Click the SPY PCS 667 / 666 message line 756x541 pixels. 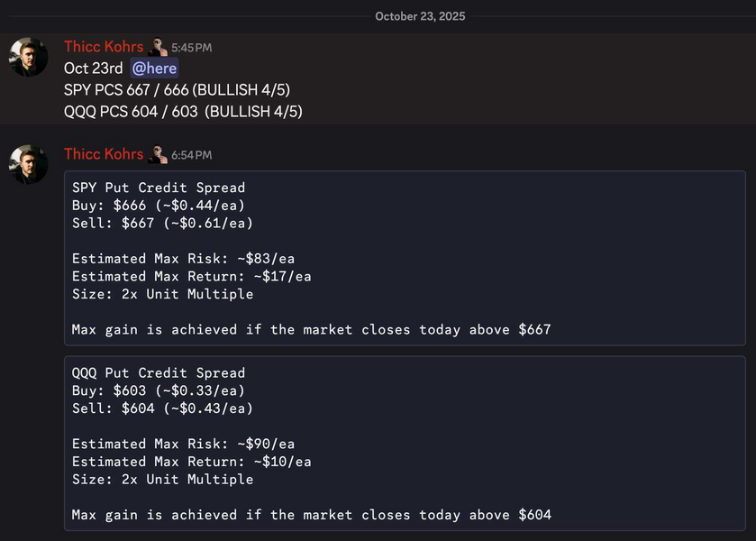pyautogui.click(x=177, y=90)
